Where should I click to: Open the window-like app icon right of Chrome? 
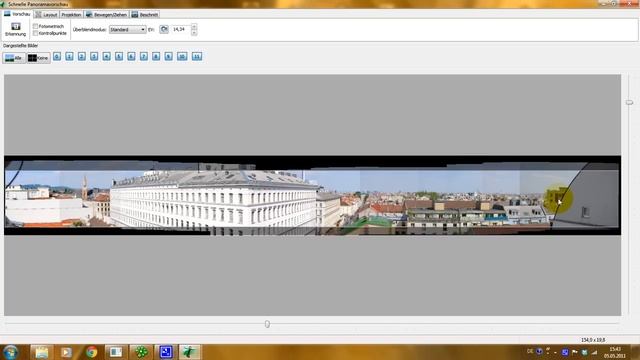[x=116, y=352]
